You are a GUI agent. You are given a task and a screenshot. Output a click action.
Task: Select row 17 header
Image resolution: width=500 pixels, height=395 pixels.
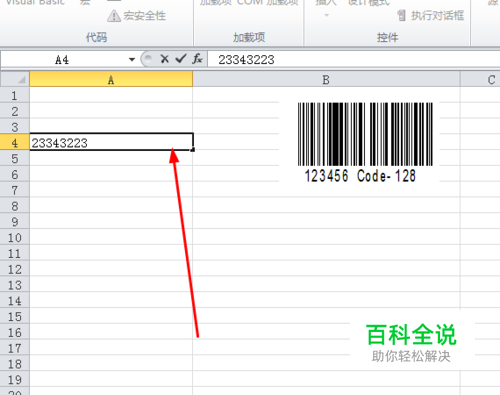(15, 348)
